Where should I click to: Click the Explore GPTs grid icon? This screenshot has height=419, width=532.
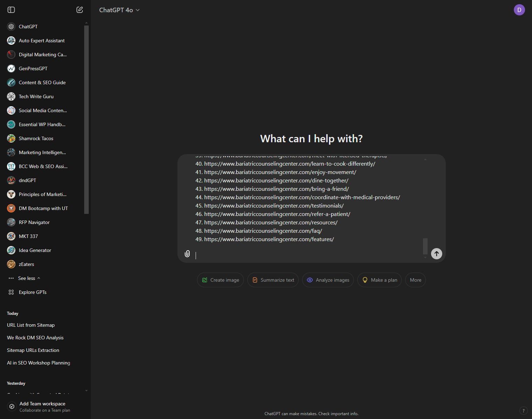tap(11, 292)
